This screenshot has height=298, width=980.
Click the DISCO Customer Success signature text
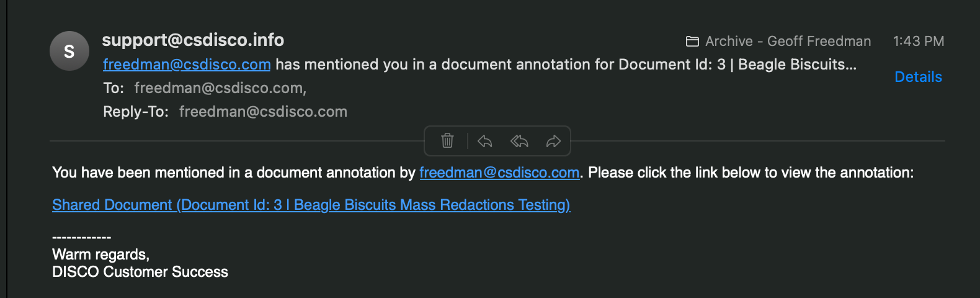pyautogui.click(x=140, y=272)
